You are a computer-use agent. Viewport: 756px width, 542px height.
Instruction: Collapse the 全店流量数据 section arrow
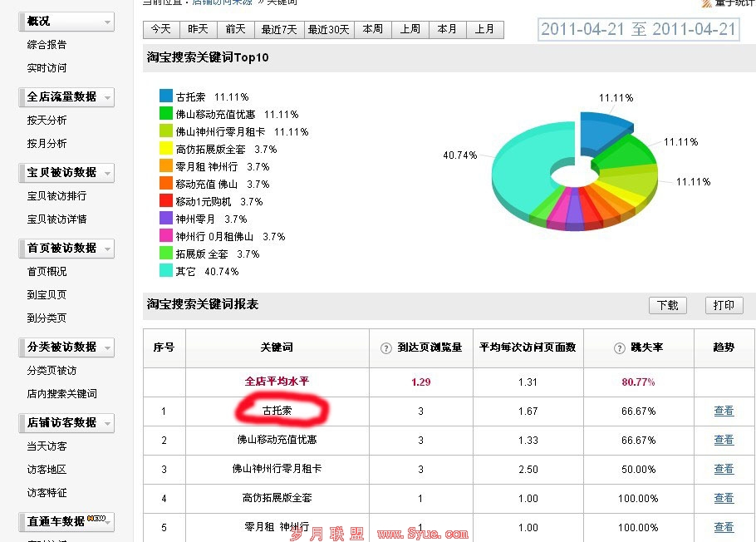107,97
